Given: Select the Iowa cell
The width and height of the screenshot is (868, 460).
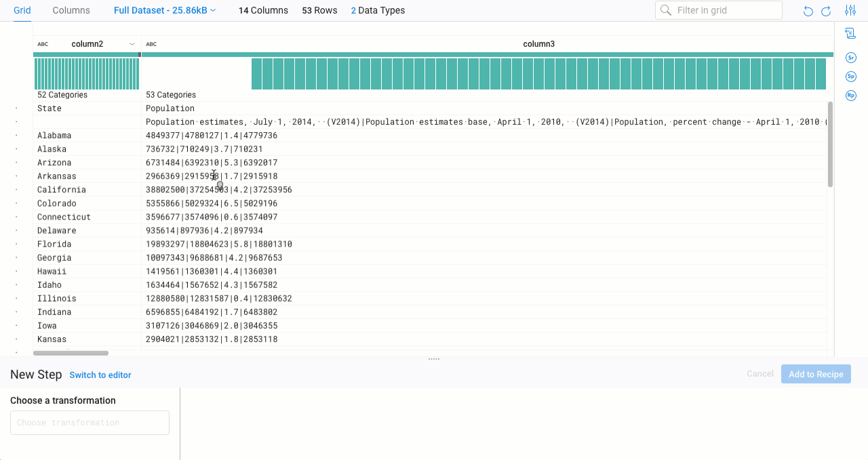Looking at the screenshot, I should 87,325.
